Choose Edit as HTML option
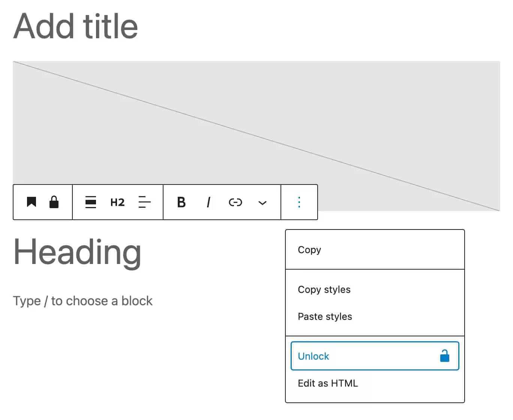 click(x=375, y=383)
